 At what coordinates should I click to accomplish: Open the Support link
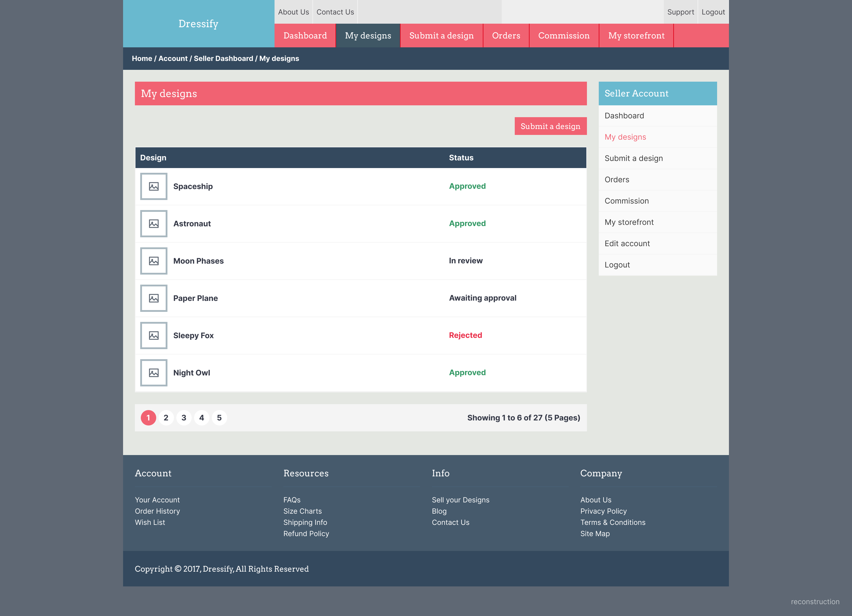(680, 12)
